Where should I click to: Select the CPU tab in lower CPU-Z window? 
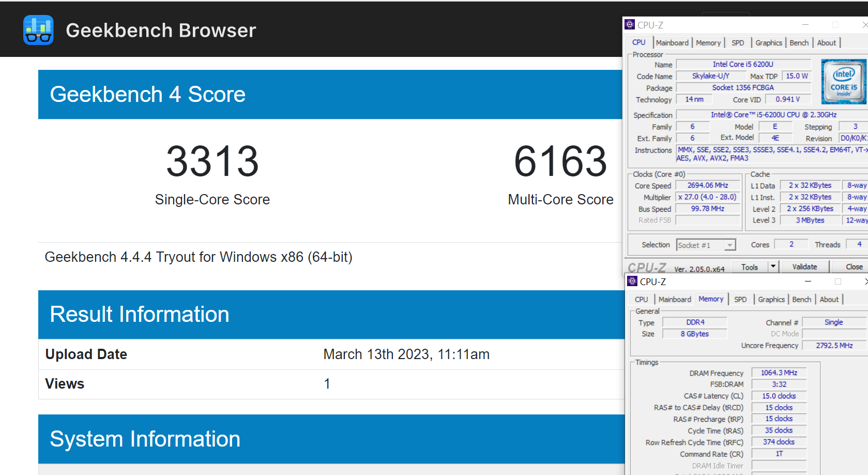point(642,300)
